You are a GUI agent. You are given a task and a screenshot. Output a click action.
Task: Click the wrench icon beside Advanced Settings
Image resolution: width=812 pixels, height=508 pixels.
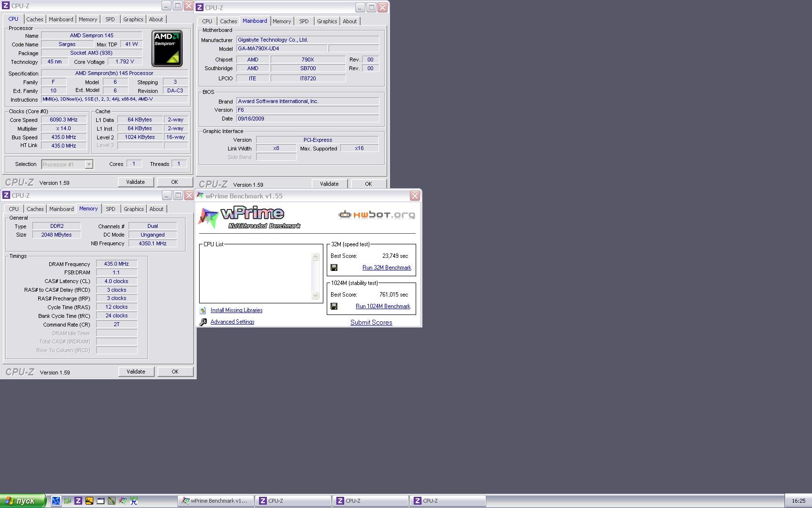coord(203,322)
